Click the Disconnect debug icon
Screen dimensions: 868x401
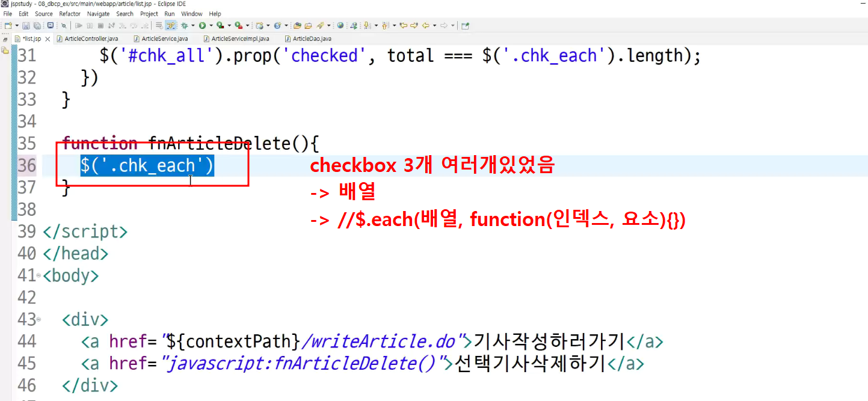[x=111, y=25]
